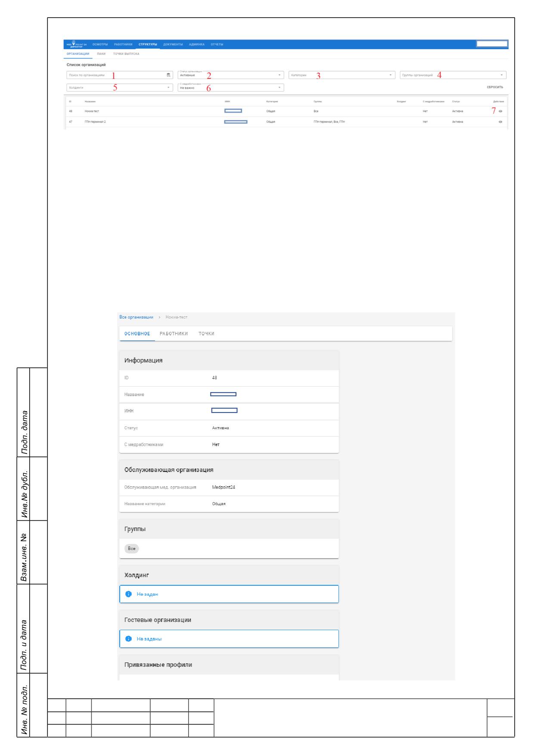Open the Админка menu
534x756 pixels.
(197, 44)
